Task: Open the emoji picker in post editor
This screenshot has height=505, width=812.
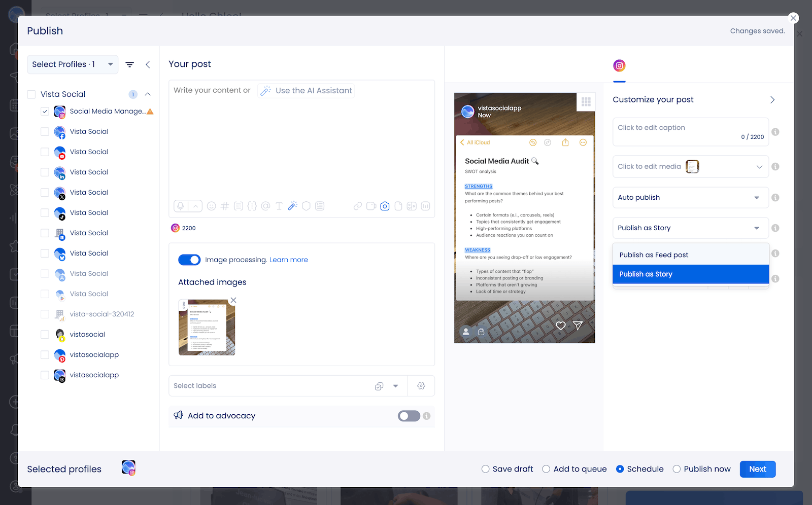Action: [212, 206]
